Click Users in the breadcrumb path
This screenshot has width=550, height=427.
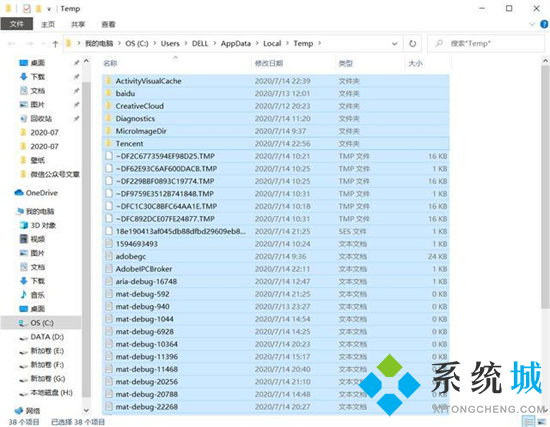coord(170,44)
